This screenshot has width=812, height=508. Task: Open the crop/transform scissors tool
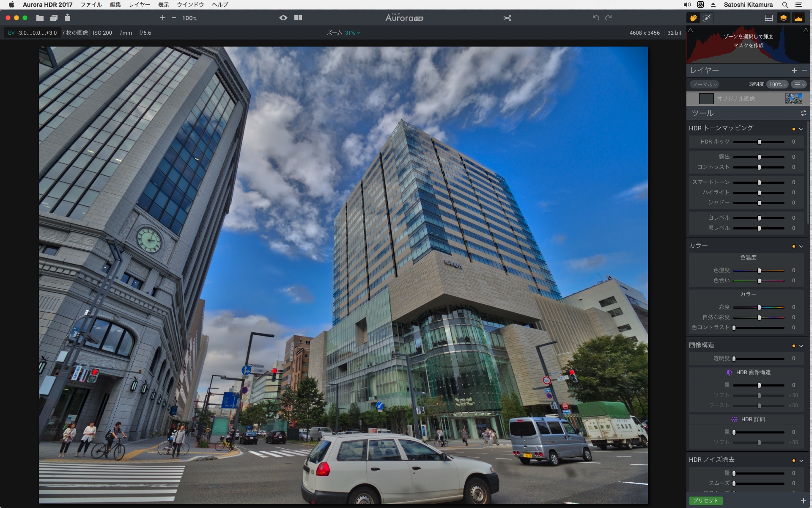tap(507, 18)
